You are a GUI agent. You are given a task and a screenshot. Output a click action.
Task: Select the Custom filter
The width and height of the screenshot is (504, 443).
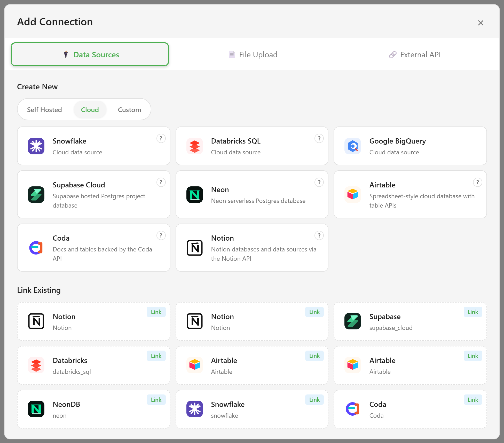click(129, 109)
